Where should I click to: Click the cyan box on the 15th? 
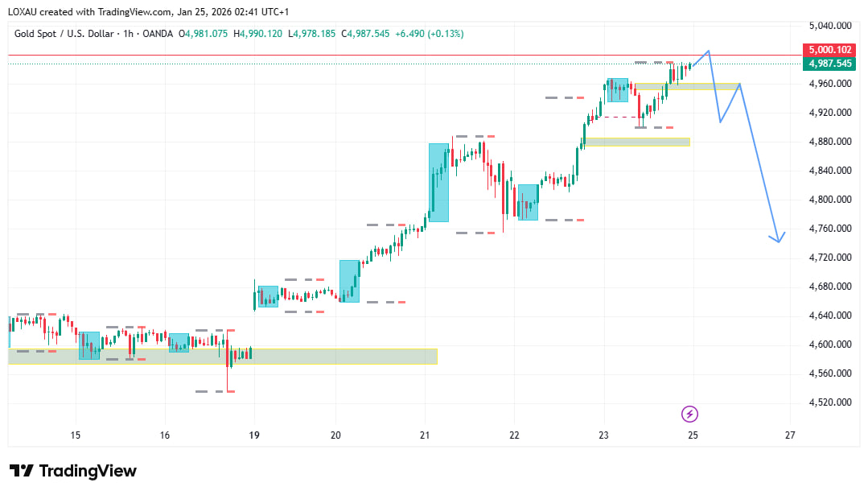[x=89, y=345]
